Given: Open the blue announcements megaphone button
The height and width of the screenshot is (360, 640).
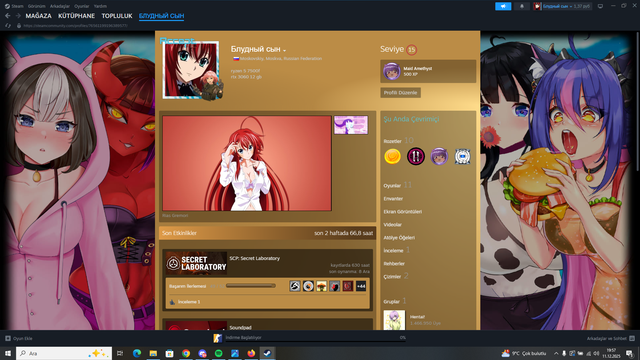Looking at the screenshot, I should (503, 6).
